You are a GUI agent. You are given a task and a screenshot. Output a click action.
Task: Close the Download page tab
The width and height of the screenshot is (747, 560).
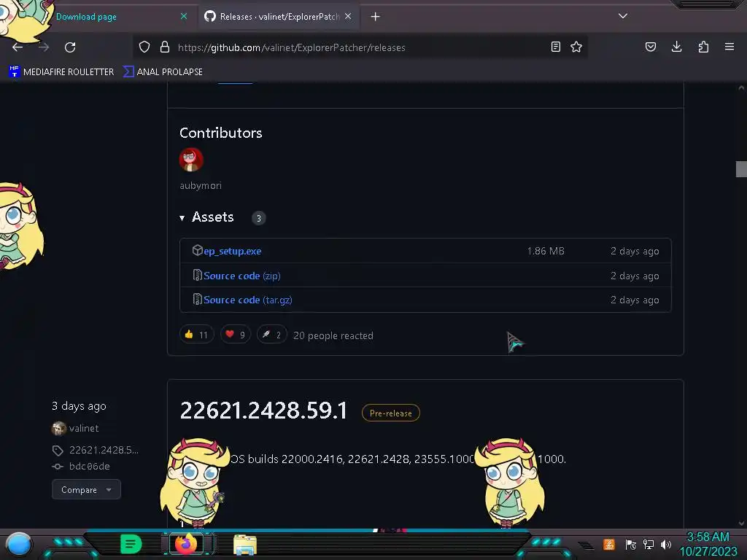click(184, 17)
